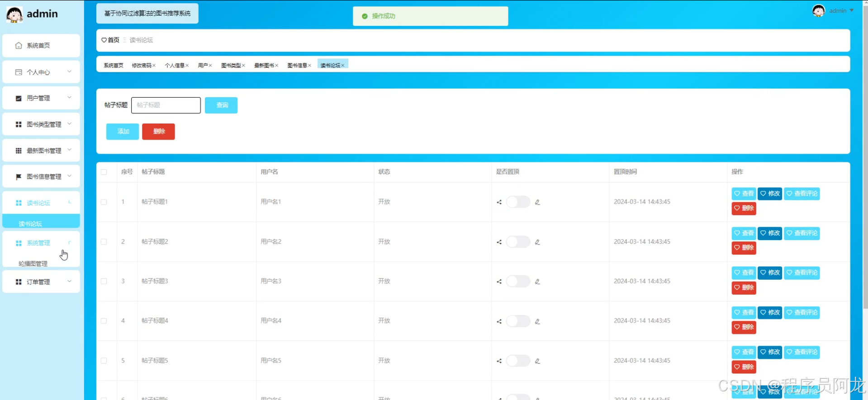Switch to the 系统首页 tab
The width and height of the screenshot is (868, 400).
click(x=114, y=66)
